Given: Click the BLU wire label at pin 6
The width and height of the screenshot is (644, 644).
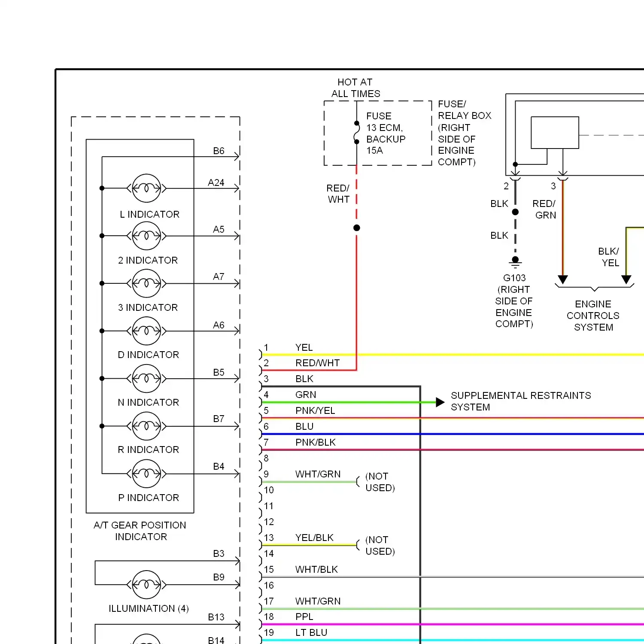Looking at the screenshot, I should tap(304, 426).
